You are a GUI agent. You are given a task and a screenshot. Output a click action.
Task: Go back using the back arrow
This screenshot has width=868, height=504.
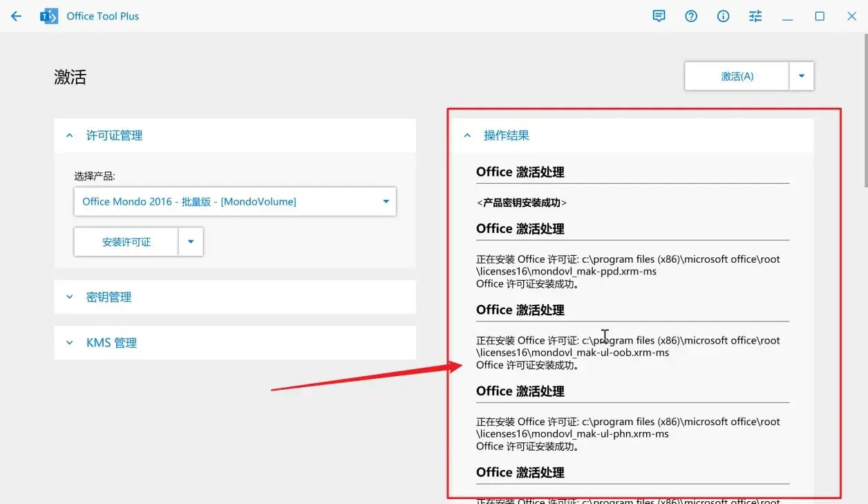pos(16,16)
